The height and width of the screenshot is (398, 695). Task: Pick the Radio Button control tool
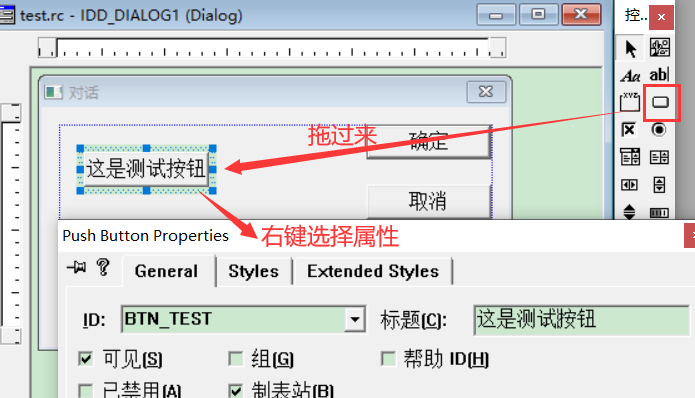click(659, 130)
